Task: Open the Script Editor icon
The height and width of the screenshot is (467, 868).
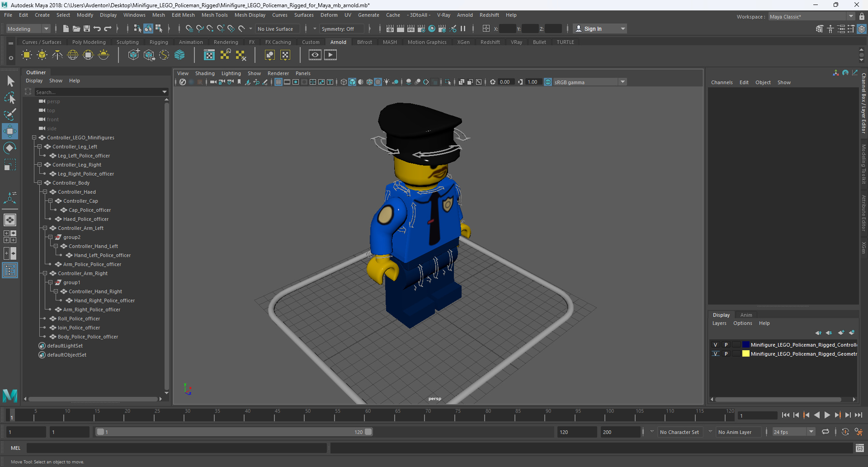Action: (860, 448)
